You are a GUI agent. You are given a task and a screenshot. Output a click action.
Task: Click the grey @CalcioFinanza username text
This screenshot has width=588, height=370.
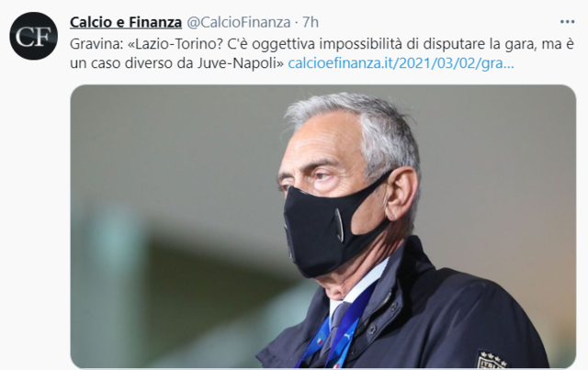click(239, 22)
